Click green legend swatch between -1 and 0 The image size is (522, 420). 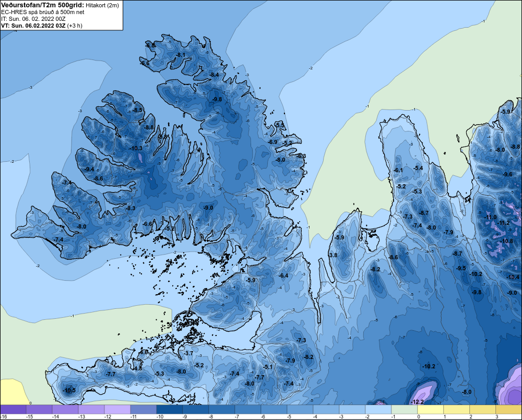coord(405,410)
